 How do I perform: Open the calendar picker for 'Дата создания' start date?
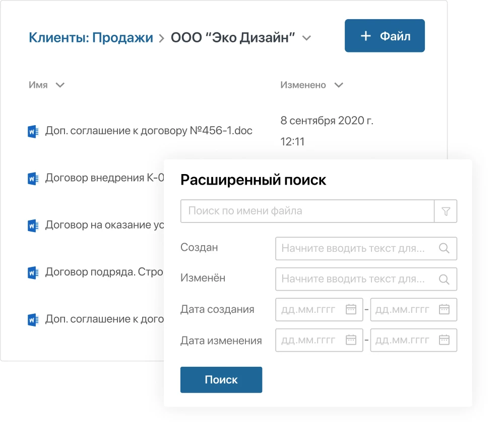tap(351, 309)
